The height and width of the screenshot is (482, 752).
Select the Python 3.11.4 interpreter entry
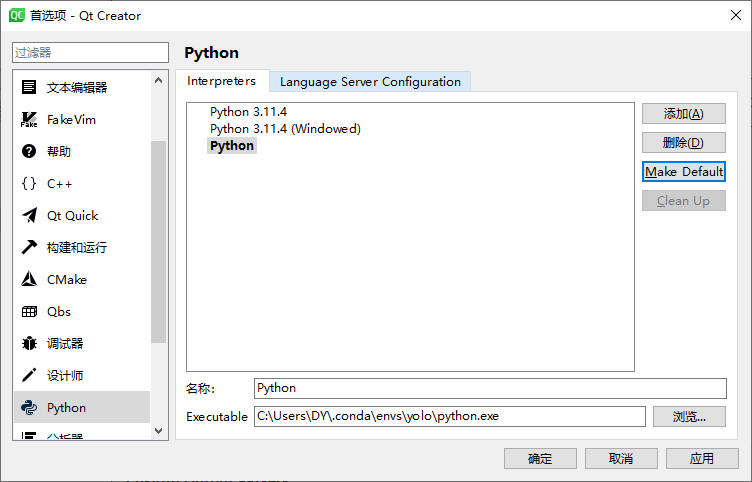coord(248,112)
